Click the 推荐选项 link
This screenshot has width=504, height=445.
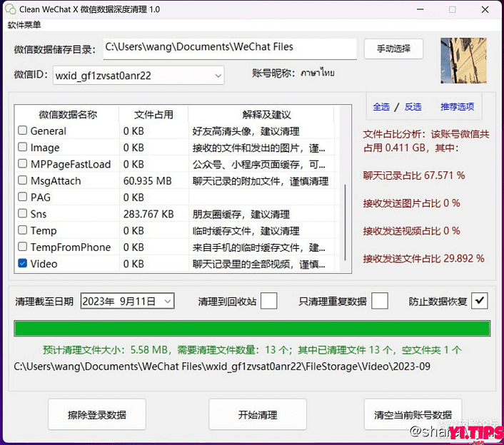pos(457,106)
